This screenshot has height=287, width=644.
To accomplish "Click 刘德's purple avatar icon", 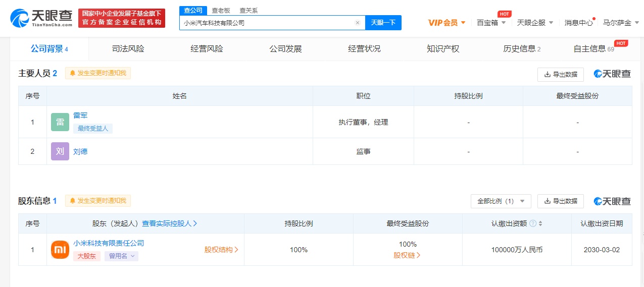I will point(60,151).
